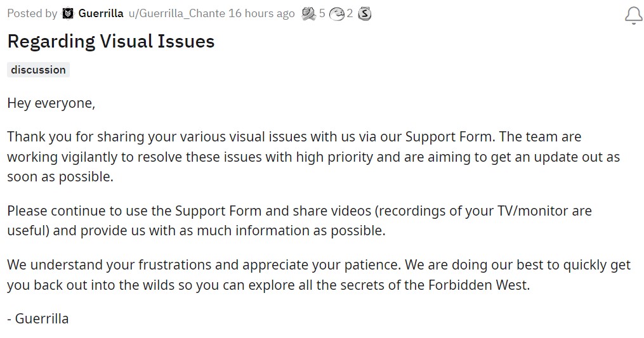Click the "16 hours ago" timestamp
Screen dimensions: 644x338
[261, 13]
